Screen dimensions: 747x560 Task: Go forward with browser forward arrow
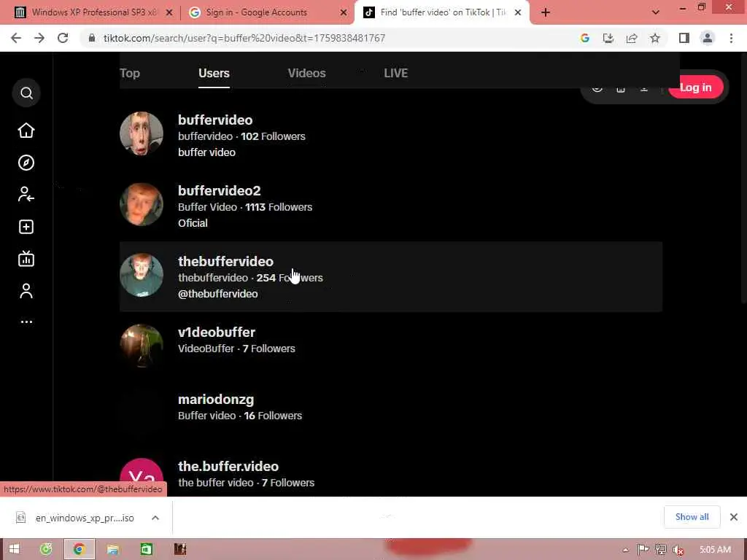[x=39, y=38]
